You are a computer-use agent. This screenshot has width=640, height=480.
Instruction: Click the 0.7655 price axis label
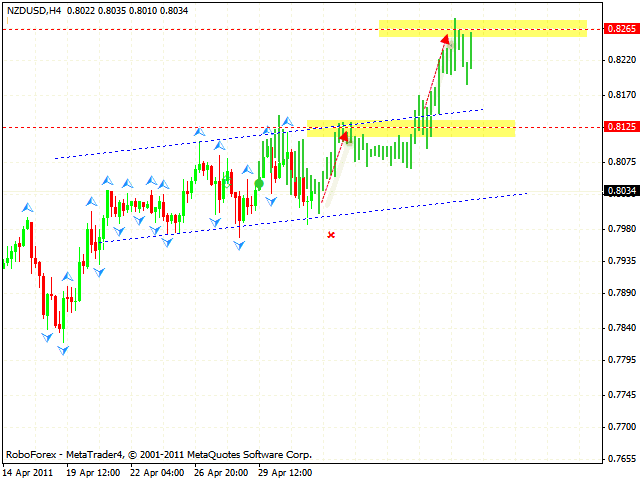coord(621,458)
